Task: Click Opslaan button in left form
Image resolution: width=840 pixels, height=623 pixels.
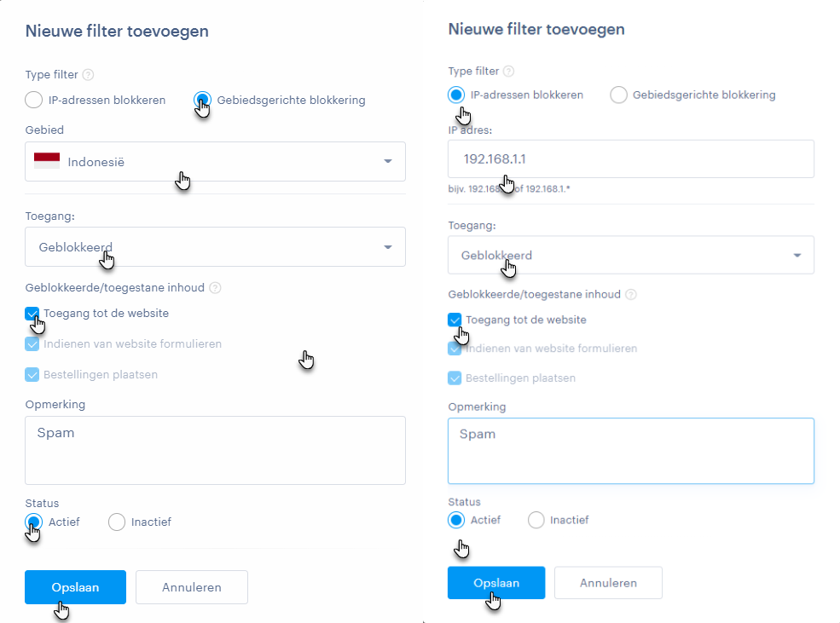Action: point(76,587)
